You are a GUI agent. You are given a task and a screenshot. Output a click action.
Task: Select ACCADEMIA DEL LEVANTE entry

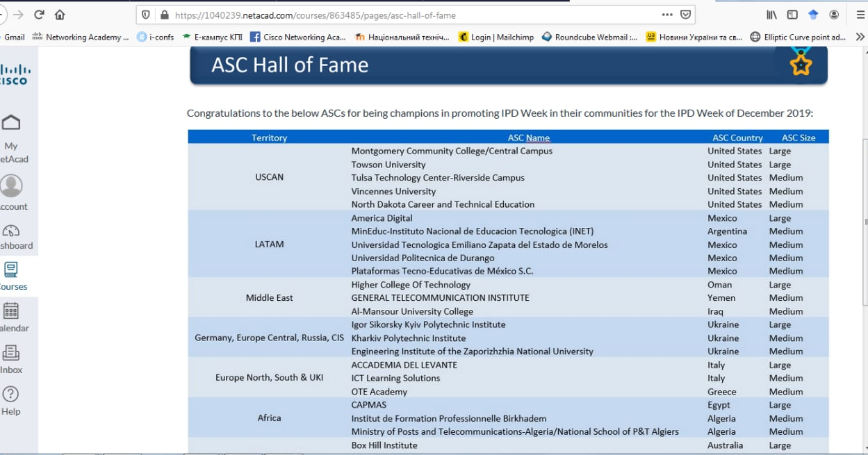(404, 365)
